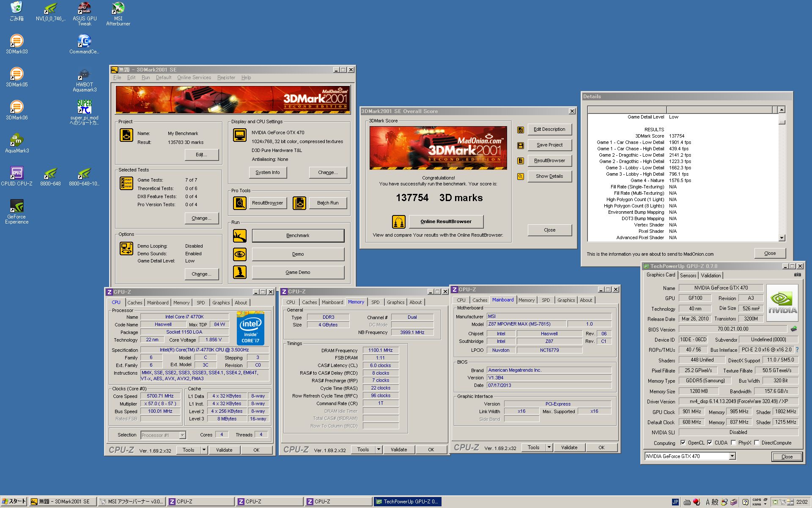Open the File menu in 3DMark2001
This screenshot has height=508, width=812.
coord(117,77)
